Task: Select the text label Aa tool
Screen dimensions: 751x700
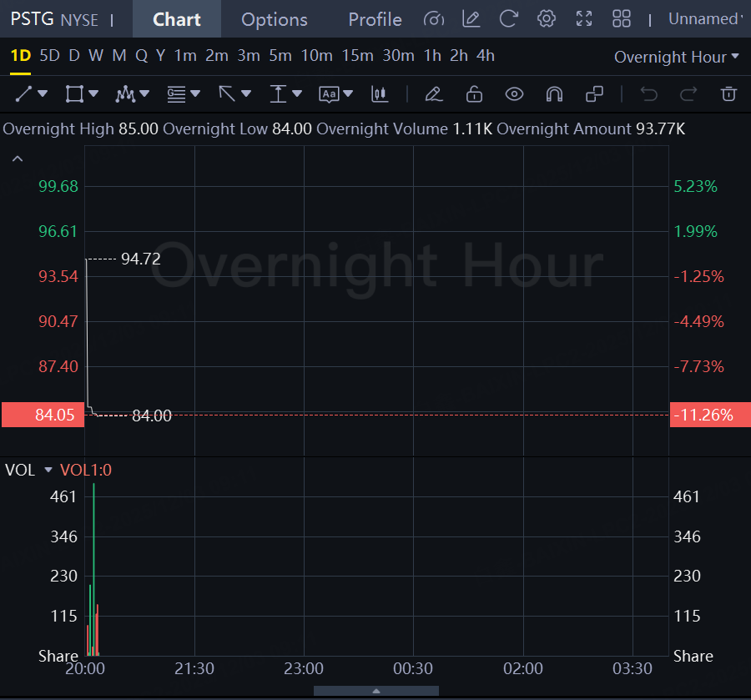Action: point(329,94)
